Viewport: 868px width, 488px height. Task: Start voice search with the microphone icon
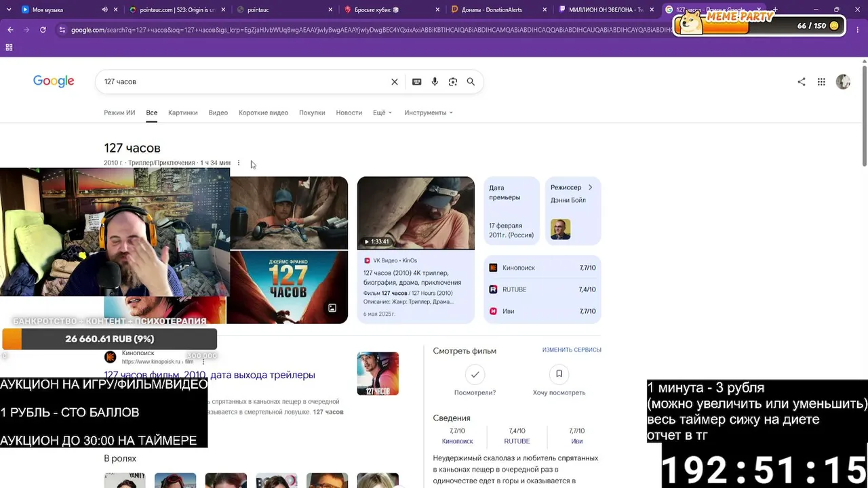click(435, 82)
